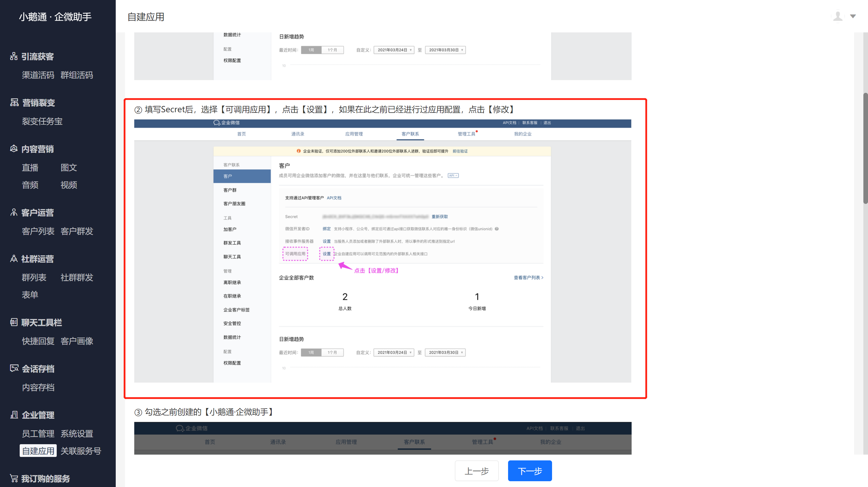The height and width of the screenshot is (487, 868).
Task: Click the 内容营销 section icon
Action: coord(14,149)
